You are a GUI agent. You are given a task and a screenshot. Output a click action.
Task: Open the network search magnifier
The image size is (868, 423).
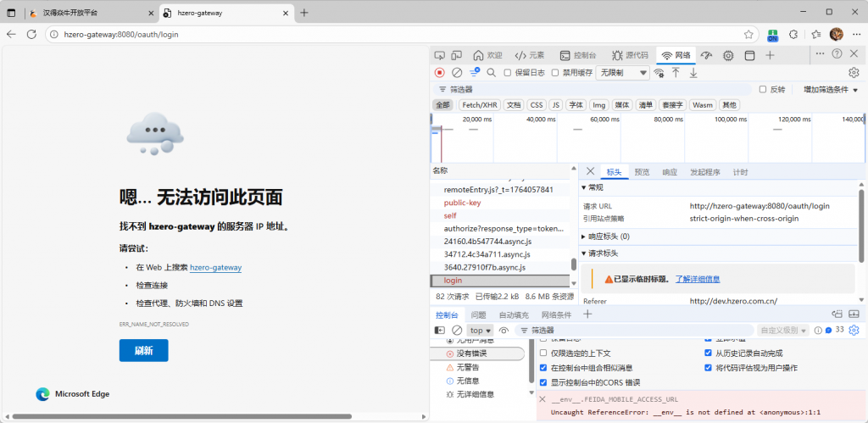tap(492, 73)
